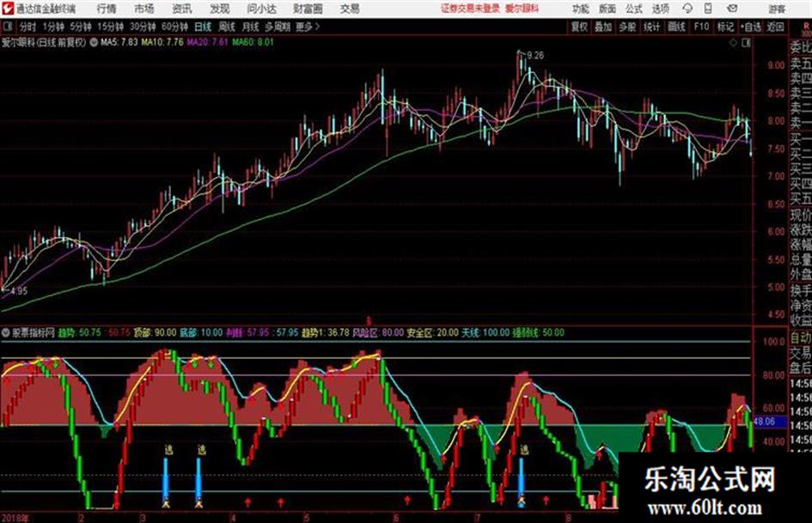
Task: Click the 顶部: 90.00 indicator value
Action: 155,333
